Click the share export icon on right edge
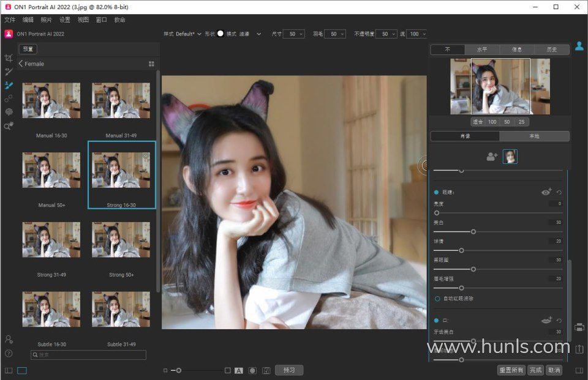Viewport: 588px width, 380px height. 579,349
